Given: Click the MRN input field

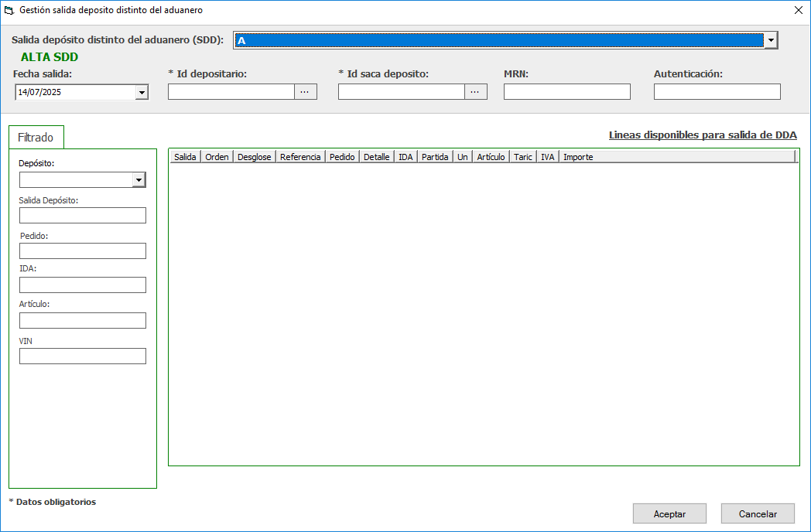Looking at the screenshot, I should [x=566, y=92].
